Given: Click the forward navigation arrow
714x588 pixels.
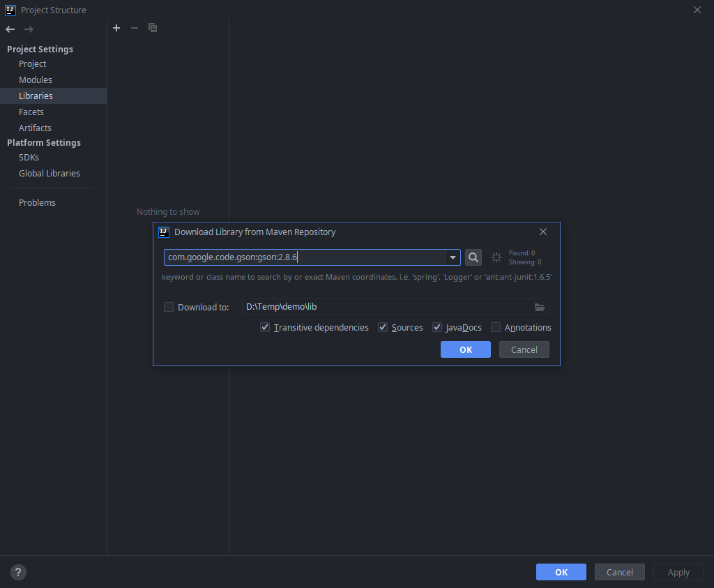Looking at the screenshot, I should 29,29.
